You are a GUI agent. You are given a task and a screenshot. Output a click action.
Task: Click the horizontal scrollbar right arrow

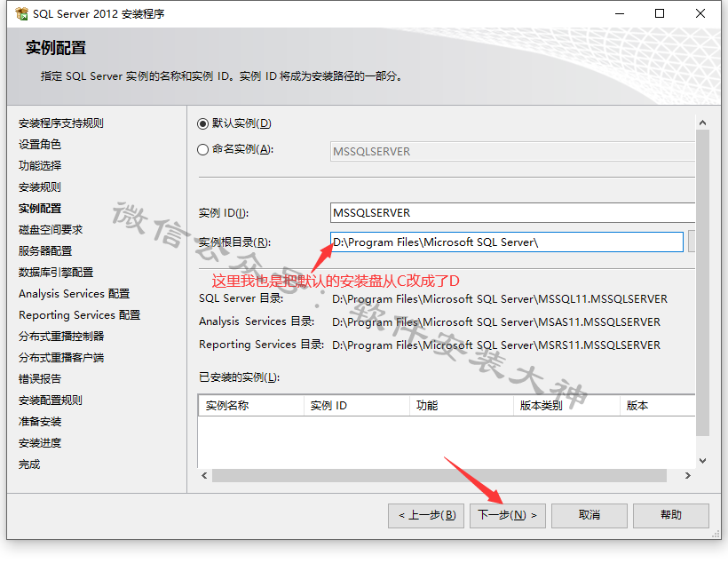click(x=688, y=475)
